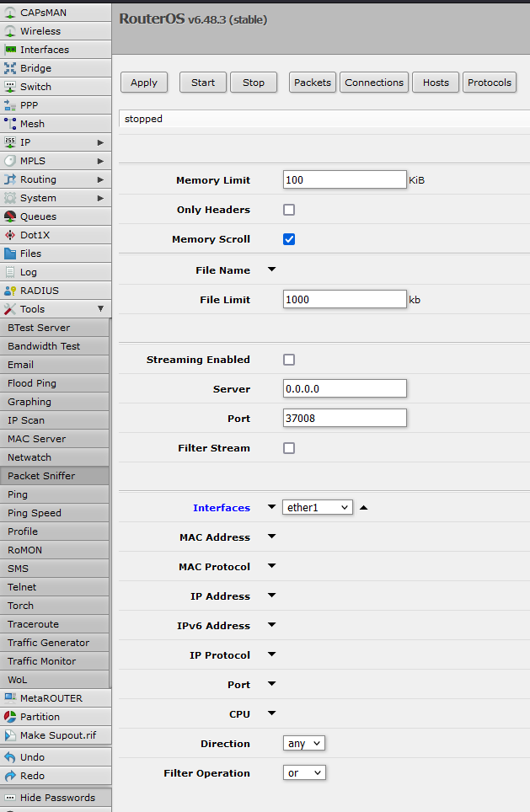Click the Stop button
Screen dimensions: 530x812
[254, 83]
